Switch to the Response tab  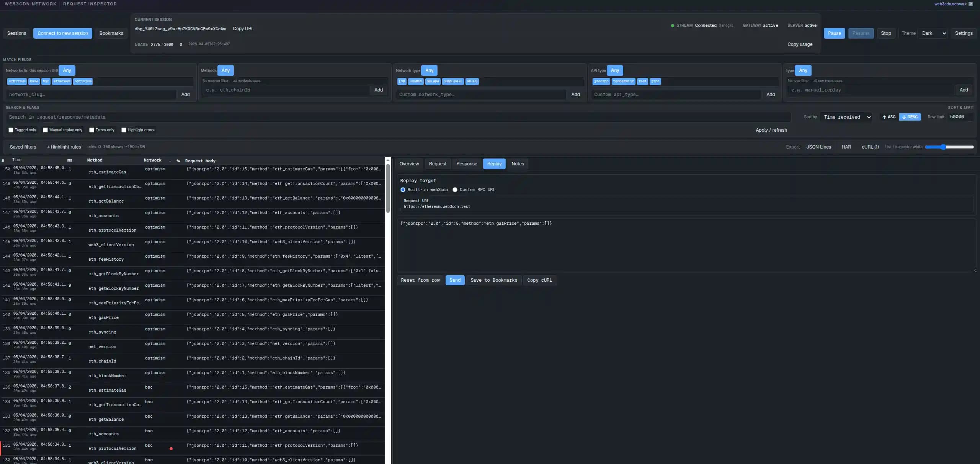pyautogui.click(x=466, y=164)
